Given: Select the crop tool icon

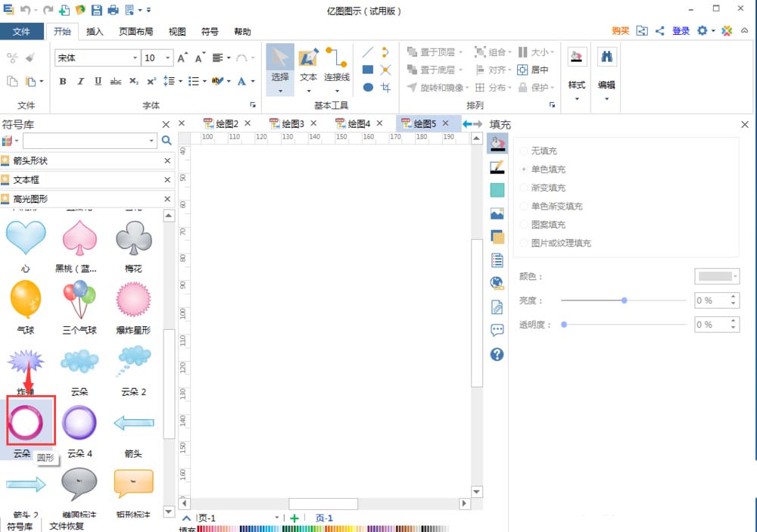Looking at the screenshot, I should 385,87.
